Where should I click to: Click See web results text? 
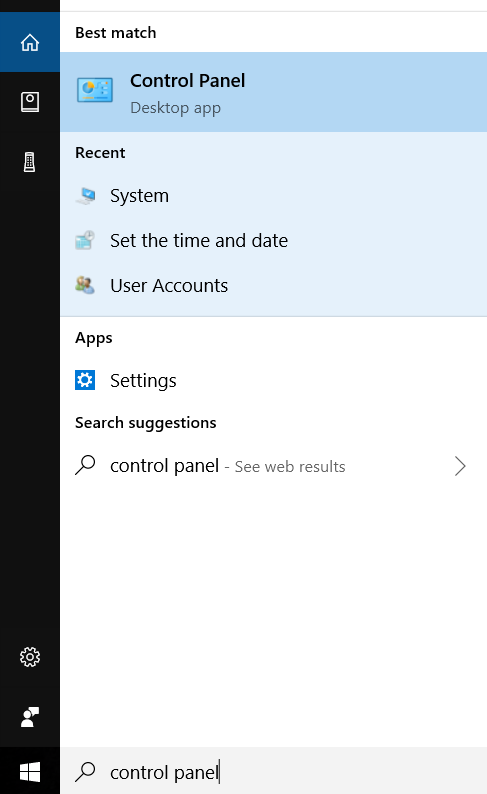point(290,466)
